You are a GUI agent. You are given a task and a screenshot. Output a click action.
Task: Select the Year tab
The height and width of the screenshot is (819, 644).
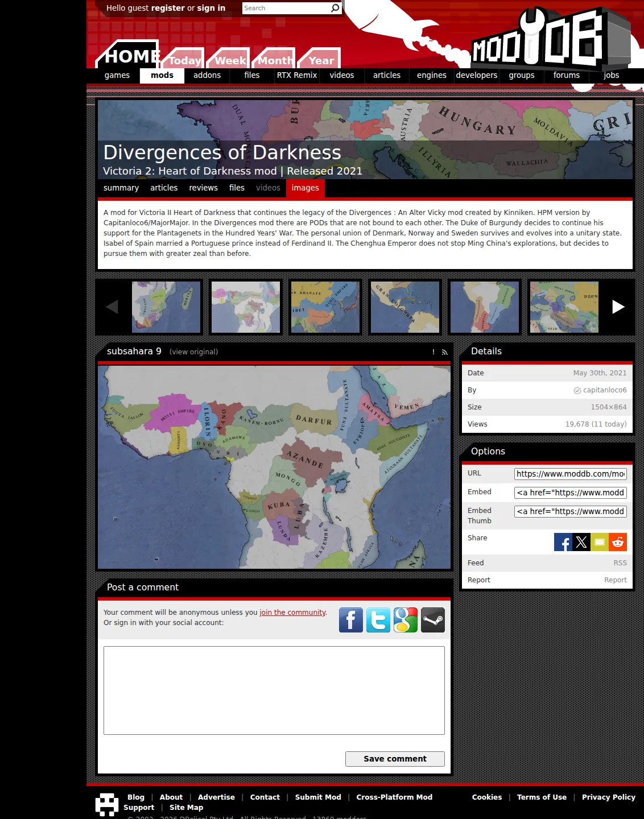[321, 59]
